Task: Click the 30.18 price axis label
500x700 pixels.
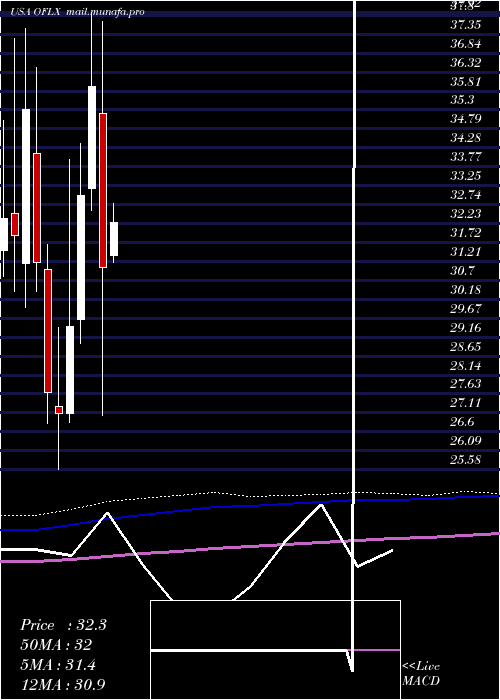Action: [465, 290]
